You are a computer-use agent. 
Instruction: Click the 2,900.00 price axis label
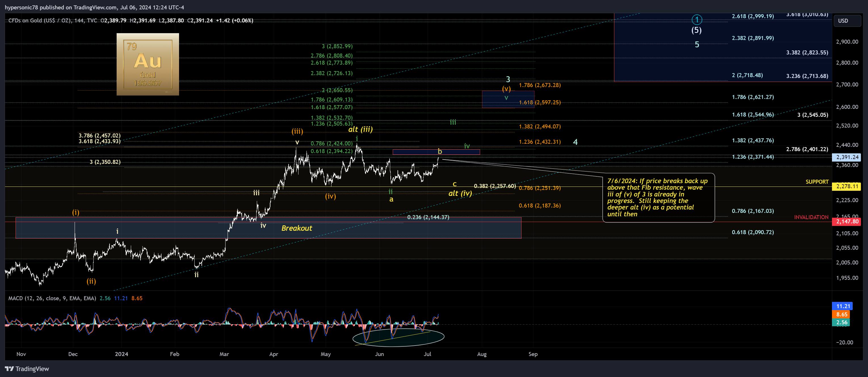847,42
